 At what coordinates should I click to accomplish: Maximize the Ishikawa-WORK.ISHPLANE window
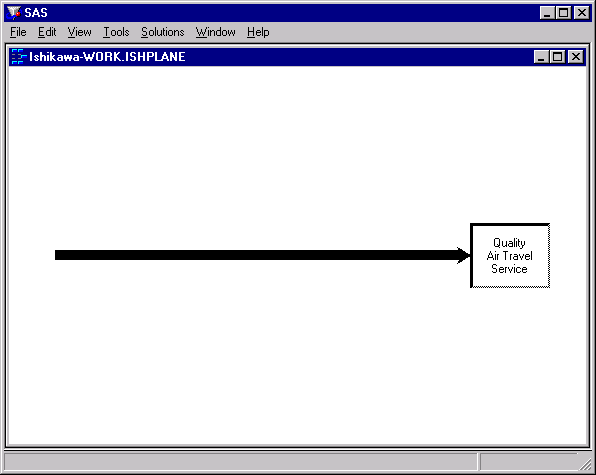[557, 57]
